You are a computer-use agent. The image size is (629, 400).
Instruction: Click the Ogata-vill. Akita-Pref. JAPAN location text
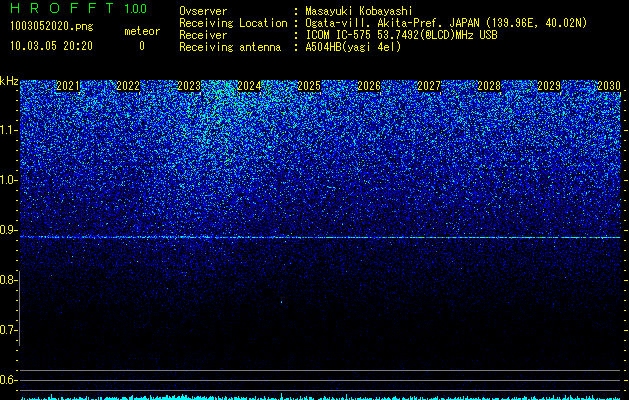pos(446,23)
